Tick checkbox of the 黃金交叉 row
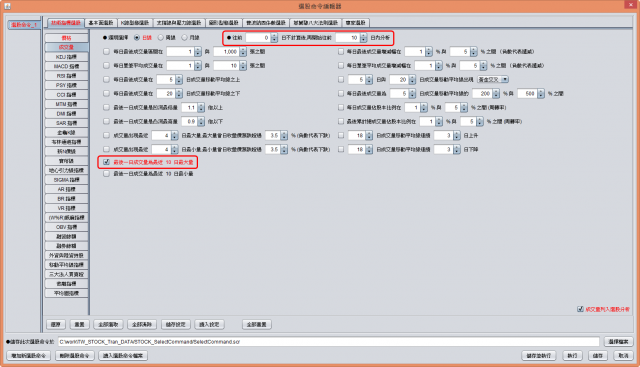640x367 pixels. tap(341, 80)
